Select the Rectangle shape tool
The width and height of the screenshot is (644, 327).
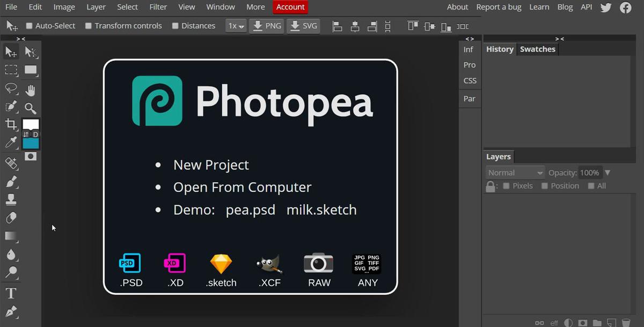click(x=31, y=70)
